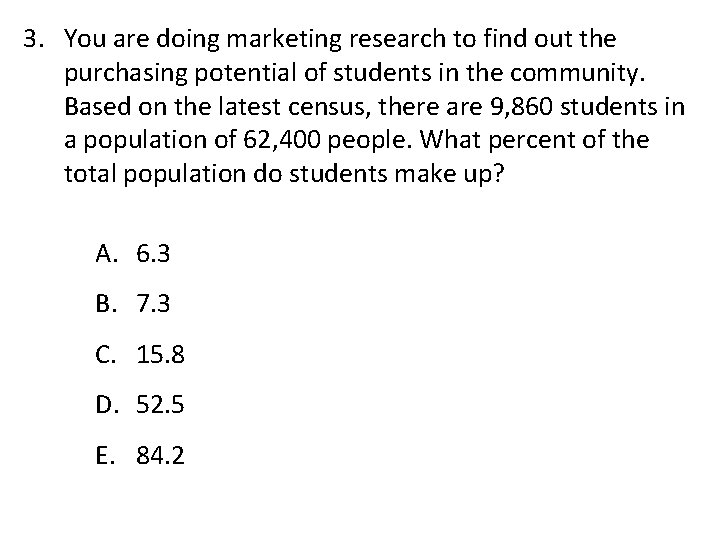Choose answer option E, 84.2
This screenshot has width=720, height=540.
[140, 456]
